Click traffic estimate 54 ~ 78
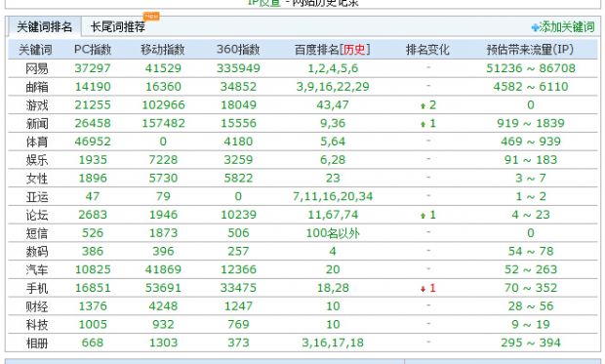 pos(531,252)
